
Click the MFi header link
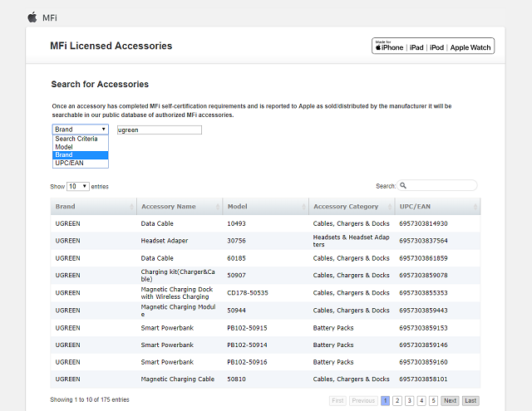(x=50, y=17)
